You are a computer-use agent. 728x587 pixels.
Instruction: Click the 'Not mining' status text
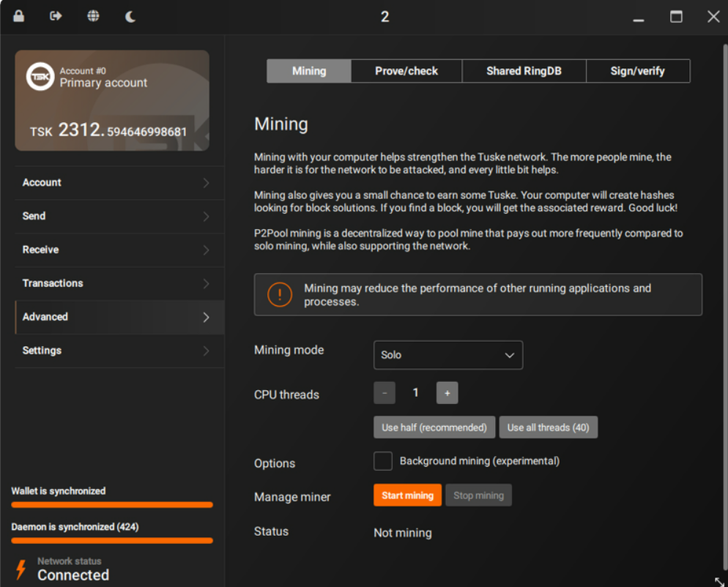403,533
